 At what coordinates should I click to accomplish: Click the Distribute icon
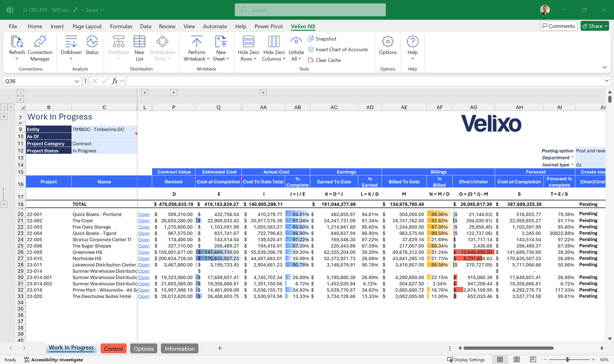coord(118,42)
